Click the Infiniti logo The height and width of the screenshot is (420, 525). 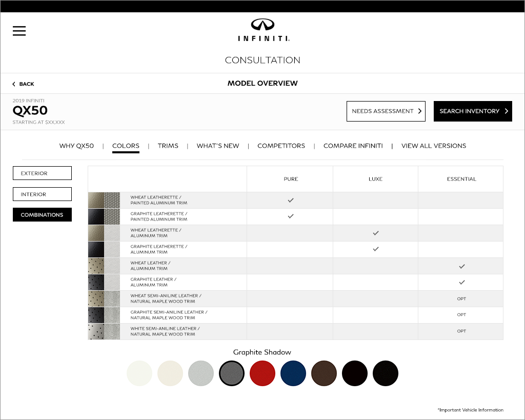(x=263, y=30)
